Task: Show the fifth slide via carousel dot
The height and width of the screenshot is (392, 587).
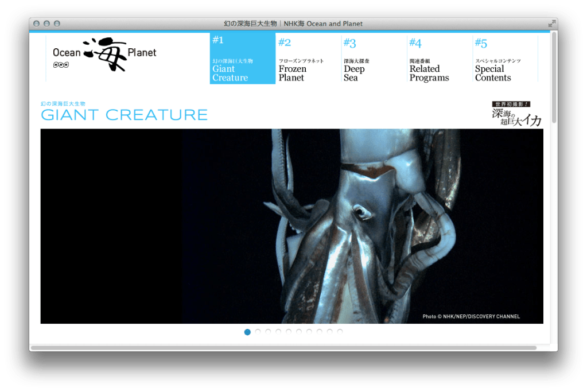Action: click(289, 332)
